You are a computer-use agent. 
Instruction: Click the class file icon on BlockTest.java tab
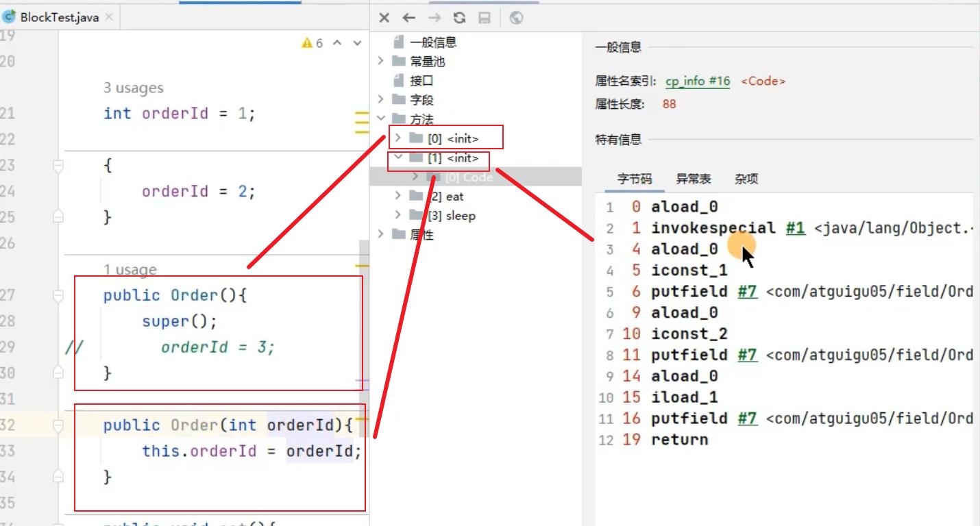pyautogui.click(x=8, y=16)
